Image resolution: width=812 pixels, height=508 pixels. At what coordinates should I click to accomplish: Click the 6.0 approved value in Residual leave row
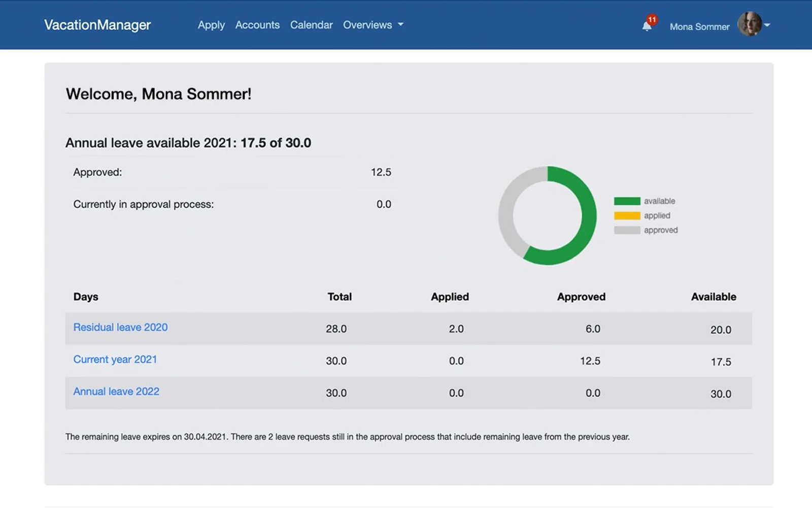pos(593,329)
